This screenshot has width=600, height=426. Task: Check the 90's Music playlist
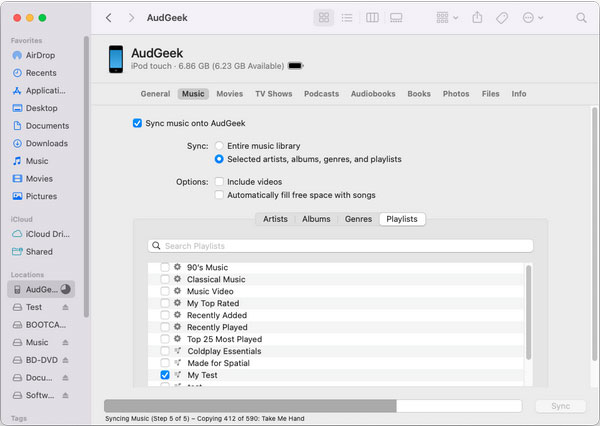pos(165,267)
